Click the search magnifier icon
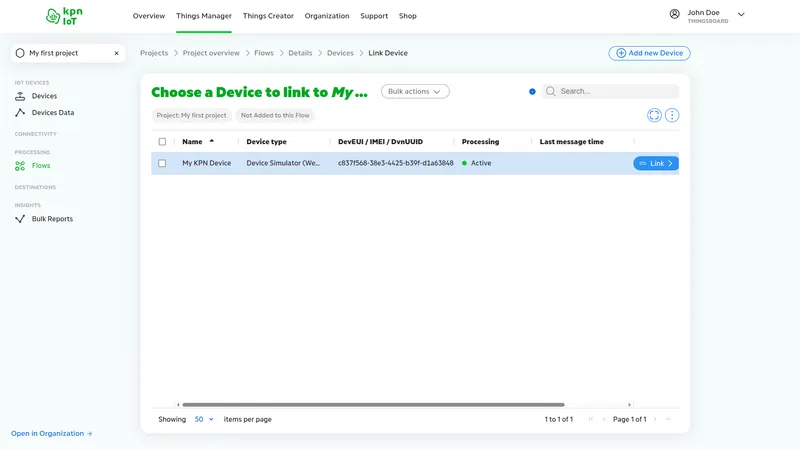The width and height of the screenshot is (800, 450). [x=550, y=91]
